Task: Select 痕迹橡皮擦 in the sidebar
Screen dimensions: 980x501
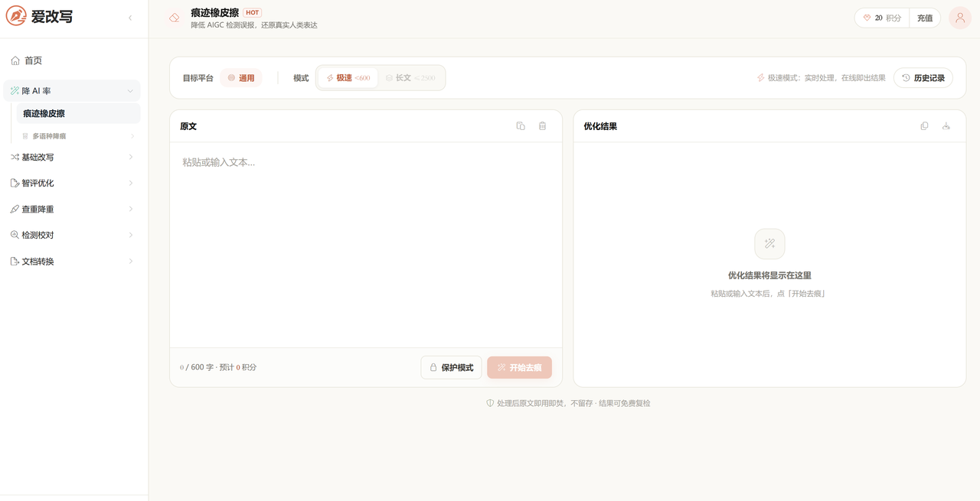Action: tap(78, 113)
